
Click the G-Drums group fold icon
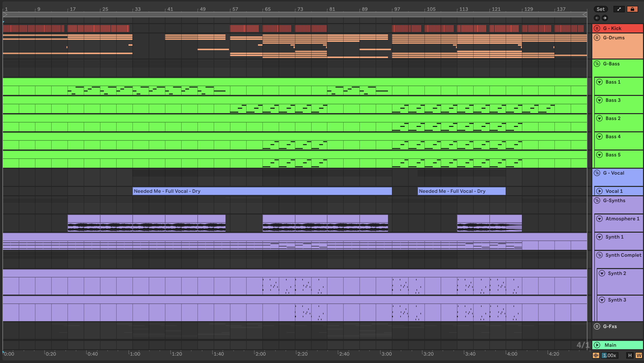pos(597,38)
